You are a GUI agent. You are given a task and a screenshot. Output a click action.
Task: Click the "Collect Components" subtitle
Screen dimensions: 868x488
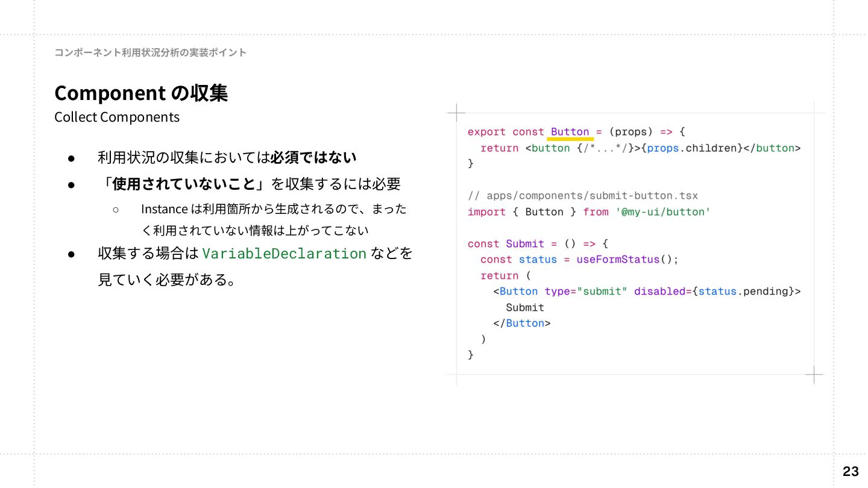tap(117, 117)
